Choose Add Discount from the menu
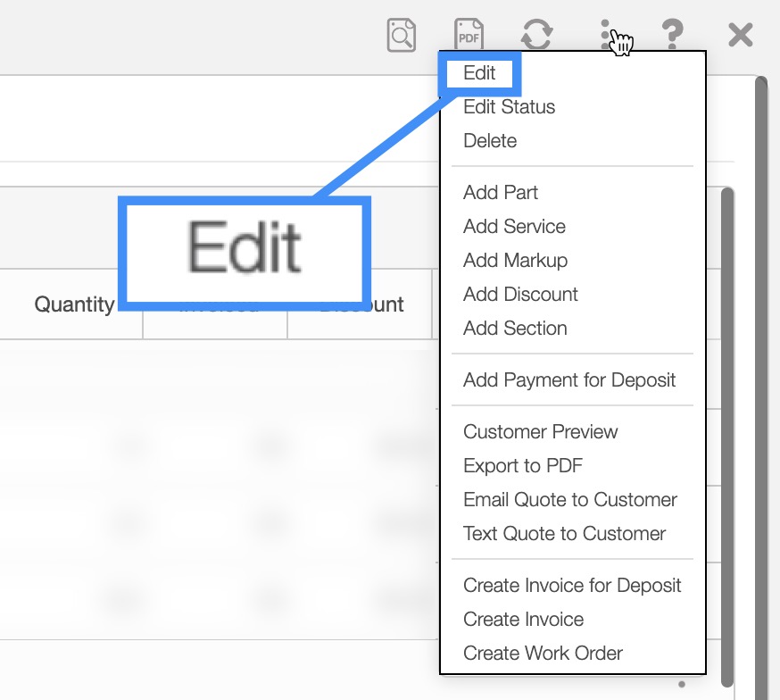 click(x=520, y=295)
